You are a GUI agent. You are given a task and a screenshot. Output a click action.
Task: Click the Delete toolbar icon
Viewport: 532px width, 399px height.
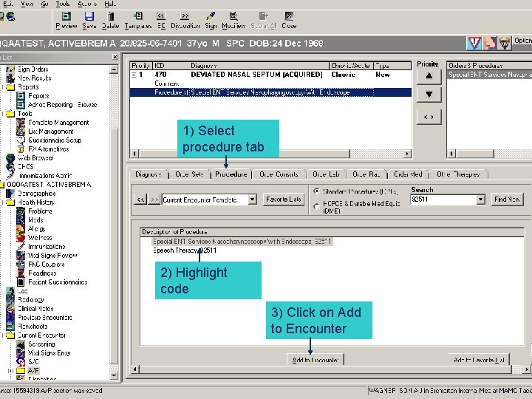coord(111,21)
